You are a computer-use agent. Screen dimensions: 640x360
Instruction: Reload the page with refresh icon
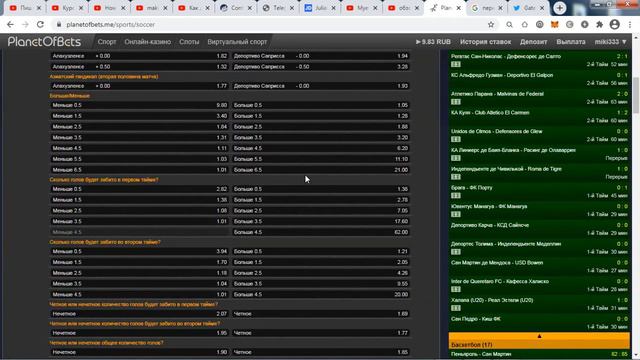pos(40,24)
